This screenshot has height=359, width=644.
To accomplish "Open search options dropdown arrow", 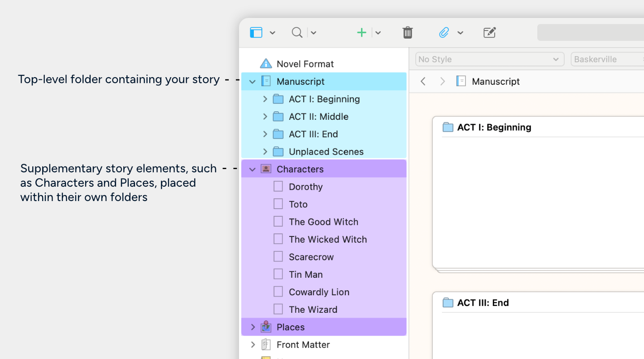I will pos(313,33).
